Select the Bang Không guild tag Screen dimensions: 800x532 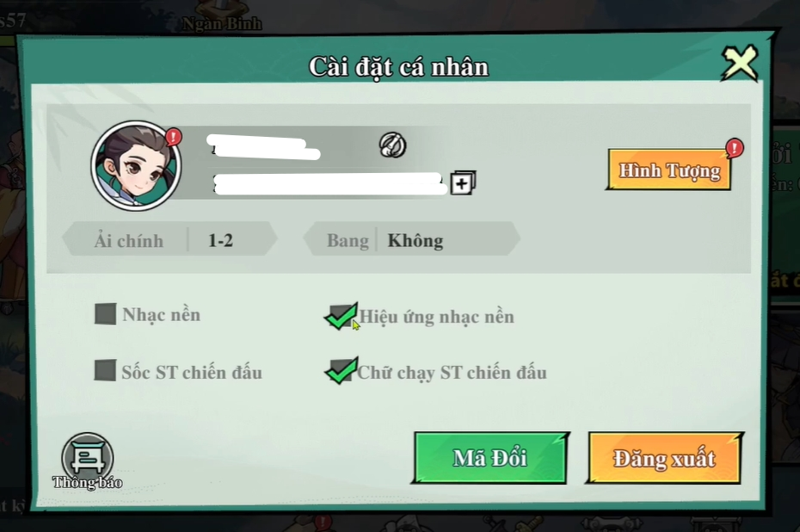tap(412, 240)
